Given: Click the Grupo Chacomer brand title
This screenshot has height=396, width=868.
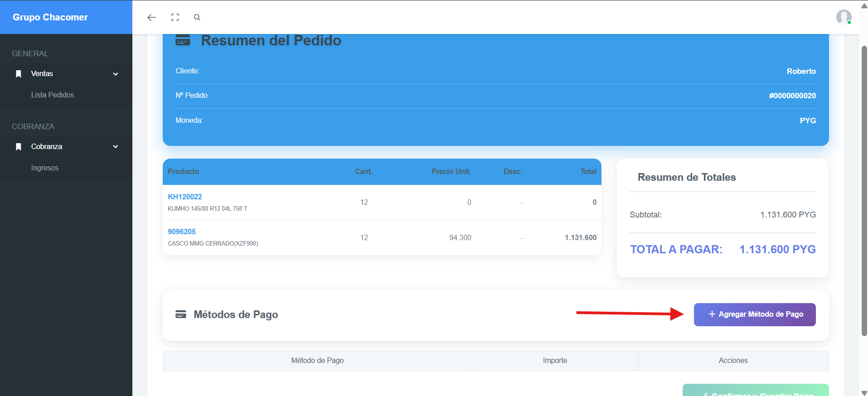Looking at the screenshot, I should (x=50, y=17).
